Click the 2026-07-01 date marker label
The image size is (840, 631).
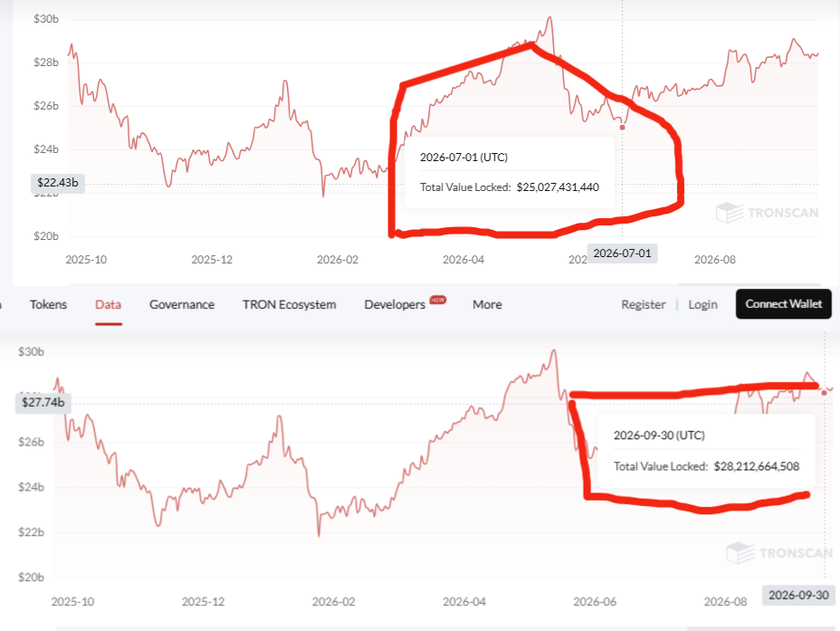click(622, 253)
